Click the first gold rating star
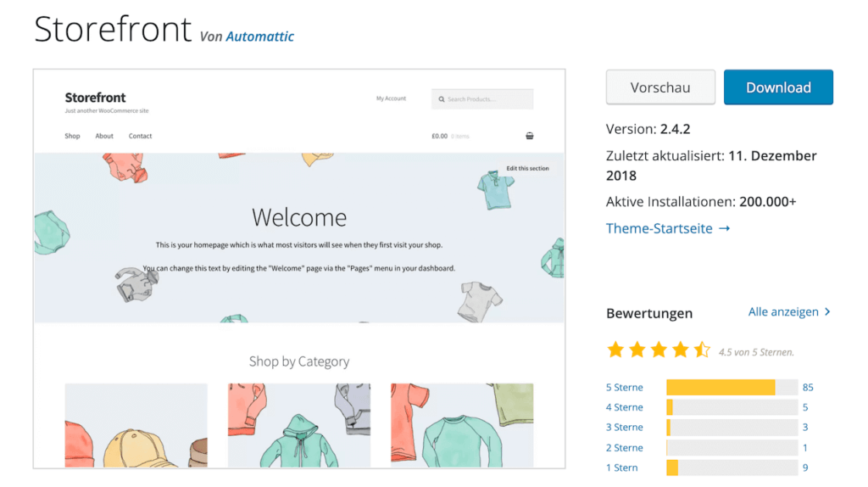Screen dimensions: 868x487 (x=615, y=350)
